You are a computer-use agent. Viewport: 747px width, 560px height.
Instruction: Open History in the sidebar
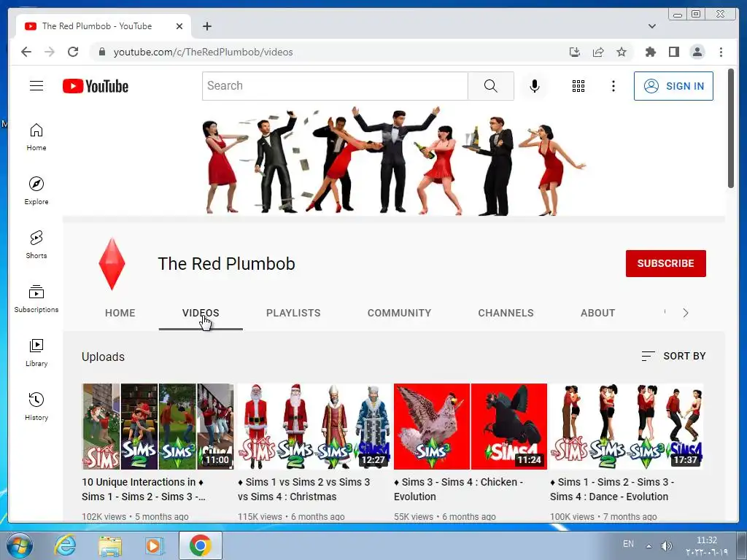coord(36,406)
